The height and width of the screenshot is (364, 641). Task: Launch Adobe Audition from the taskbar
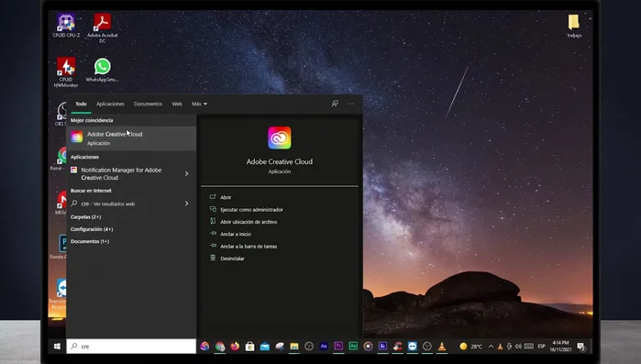(353, 346)
